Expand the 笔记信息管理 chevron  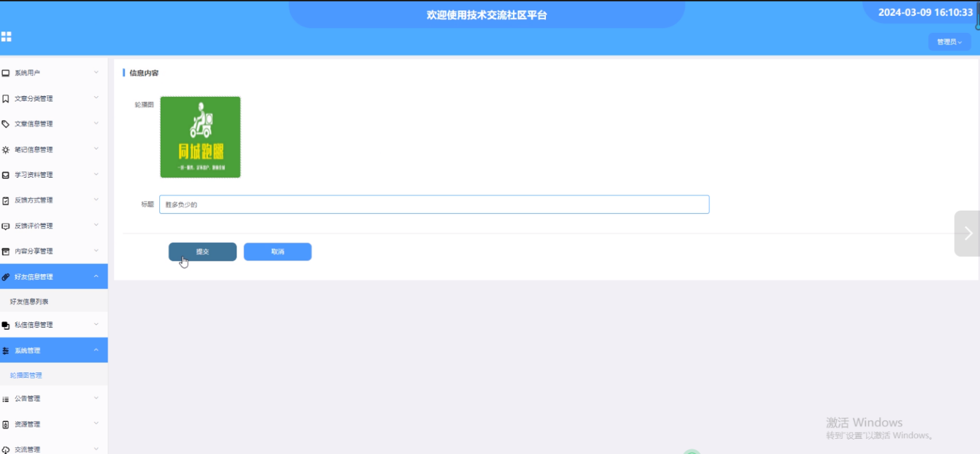click(96, 149)
